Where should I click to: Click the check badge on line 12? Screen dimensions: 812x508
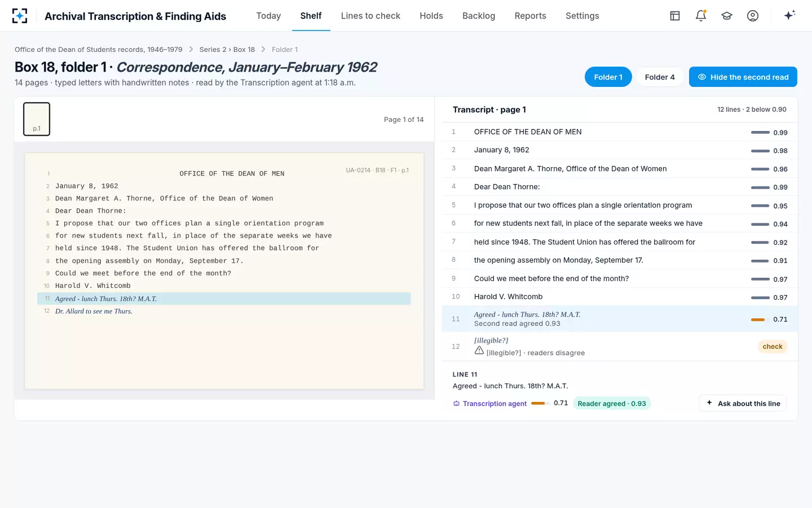(x=773, y=347)
